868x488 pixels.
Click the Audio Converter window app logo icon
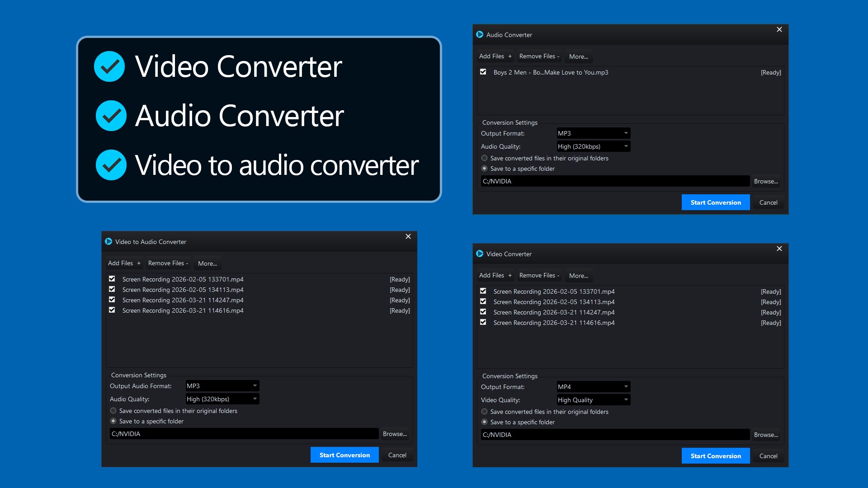480,34
